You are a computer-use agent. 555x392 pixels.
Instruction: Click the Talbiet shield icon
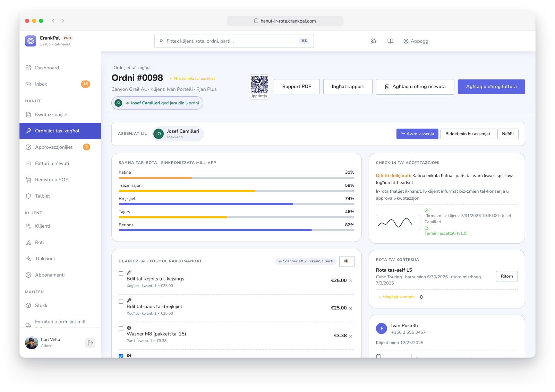click(28, 196)
